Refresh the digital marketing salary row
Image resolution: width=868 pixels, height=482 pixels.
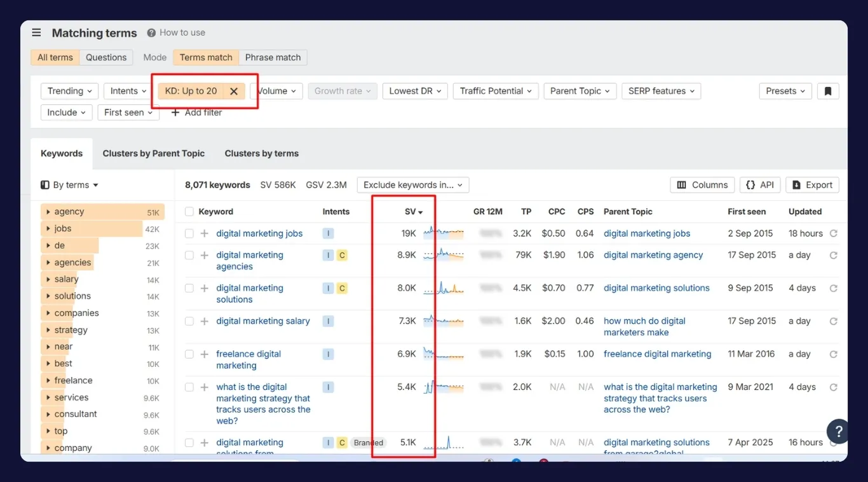pyautogui.click(x=833, y=321)
